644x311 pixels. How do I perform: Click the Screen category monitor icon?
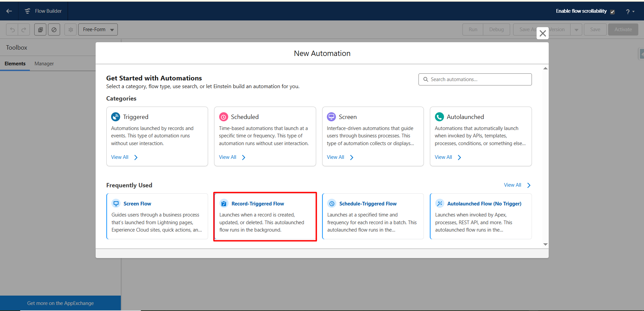point(331,117)
